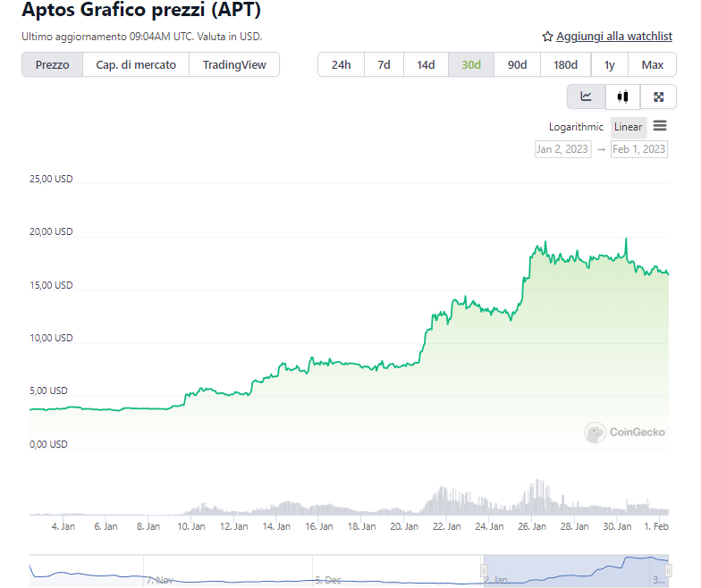Edit start date Jan 2, 2023
The width and height of the screenshot is (701, 588).
[x=563, y=149]
